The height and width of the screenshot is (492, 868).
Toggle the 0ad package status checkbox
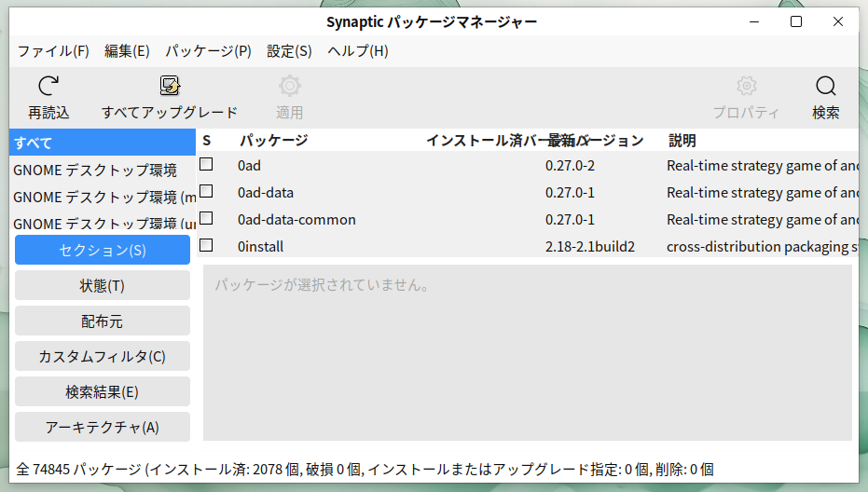[x=206, y=165]
